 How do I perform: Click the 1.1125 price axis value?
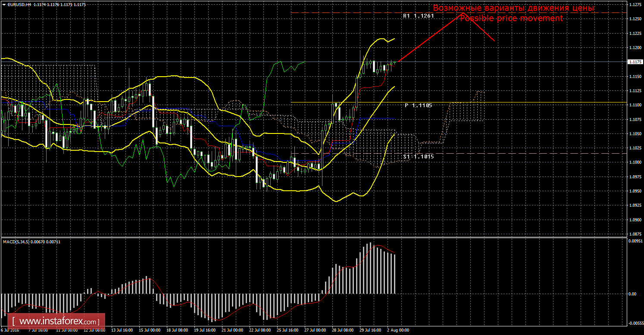pyautogui.click(x=635, y=91)
